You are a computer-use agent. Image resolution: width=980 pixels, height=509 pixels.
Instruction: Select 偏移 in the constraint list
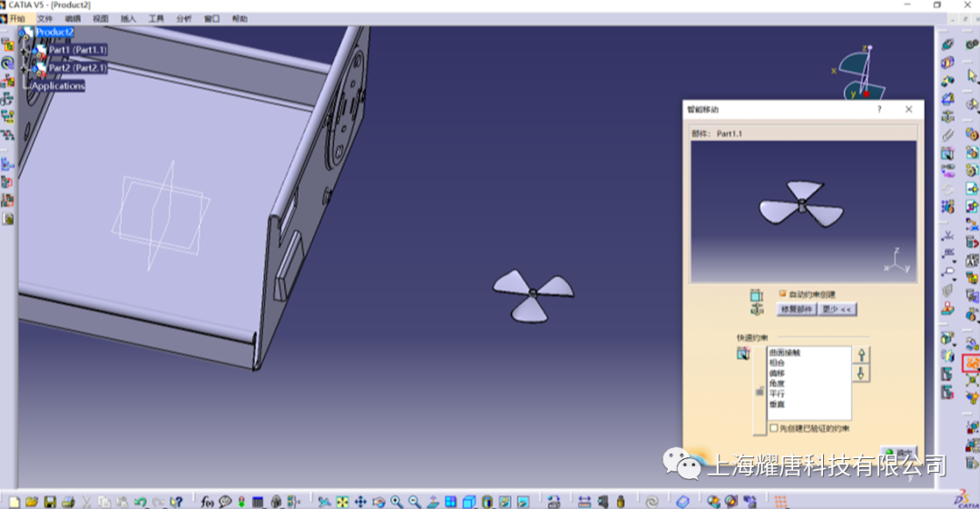coord(777,373)
